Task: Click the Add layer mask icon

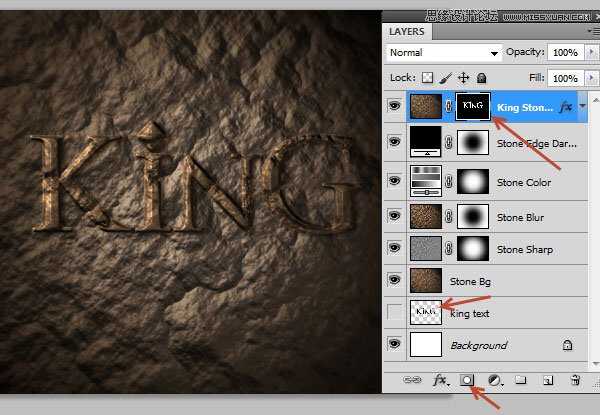Action: [x=467, y=380]
